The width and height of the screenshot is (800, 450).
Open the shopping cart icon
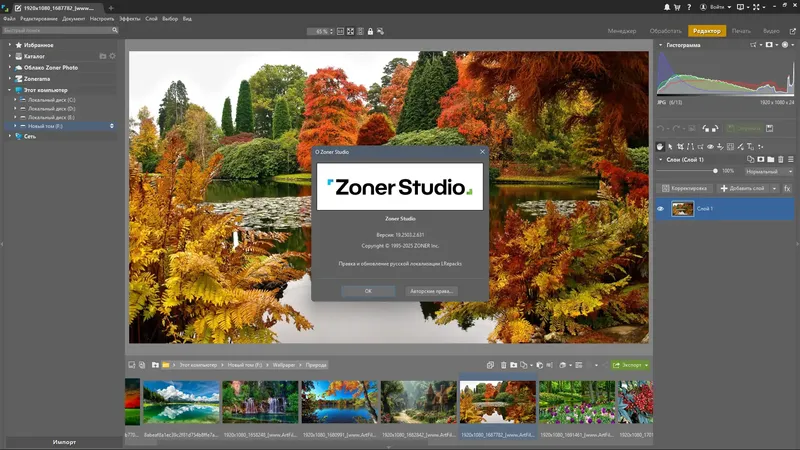[678, 7]
